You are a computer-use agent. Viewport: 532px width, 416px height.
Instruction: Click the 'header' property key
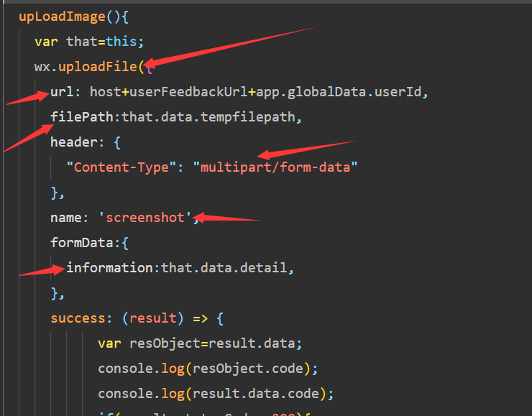click(x=73, y=142)
